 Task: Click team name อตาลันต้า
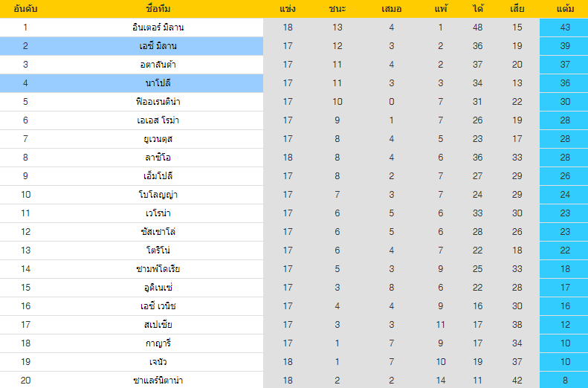[x=157, y=65]
